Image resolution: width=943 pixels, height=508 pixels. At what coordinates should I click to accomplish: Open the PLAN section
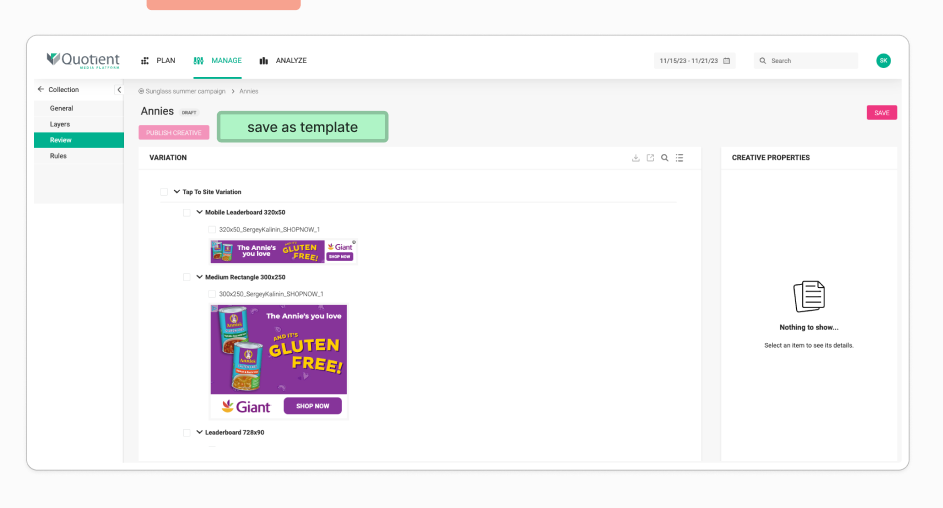(x=158, y=61)
